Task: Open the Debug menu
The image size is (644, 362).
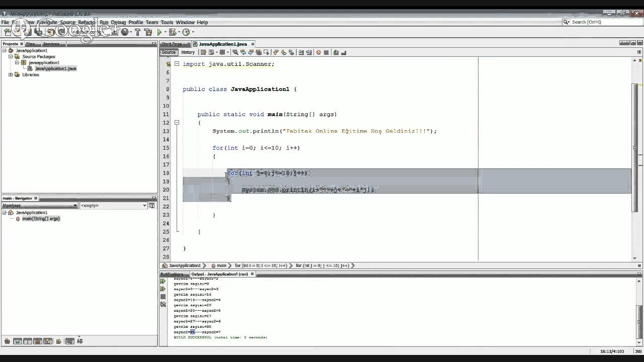Action: coord(118,22)
